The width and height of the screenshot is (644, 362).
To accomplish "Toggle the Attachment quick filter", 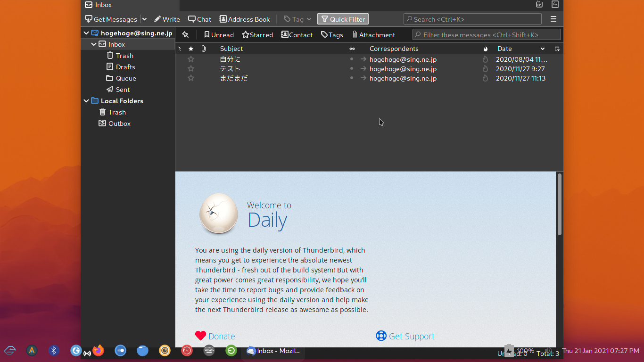I will click(374, 35).
